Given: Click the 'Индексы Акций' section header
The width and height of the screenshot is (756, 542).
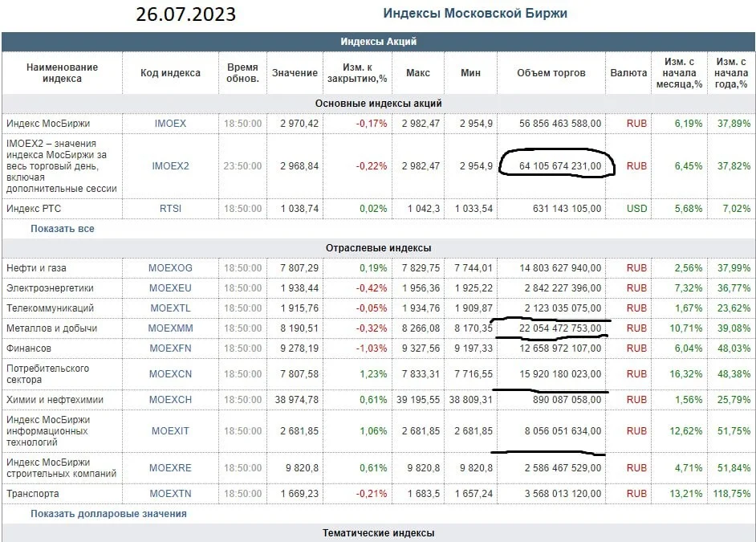Looking at the screenshot, I should 379,42.
